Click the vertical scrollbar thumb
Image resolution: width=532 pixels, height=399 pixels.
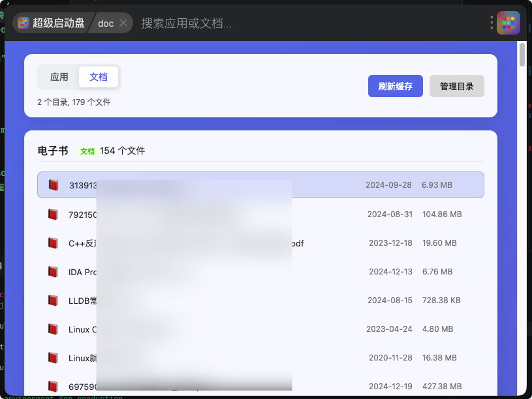tap(522, 55)
